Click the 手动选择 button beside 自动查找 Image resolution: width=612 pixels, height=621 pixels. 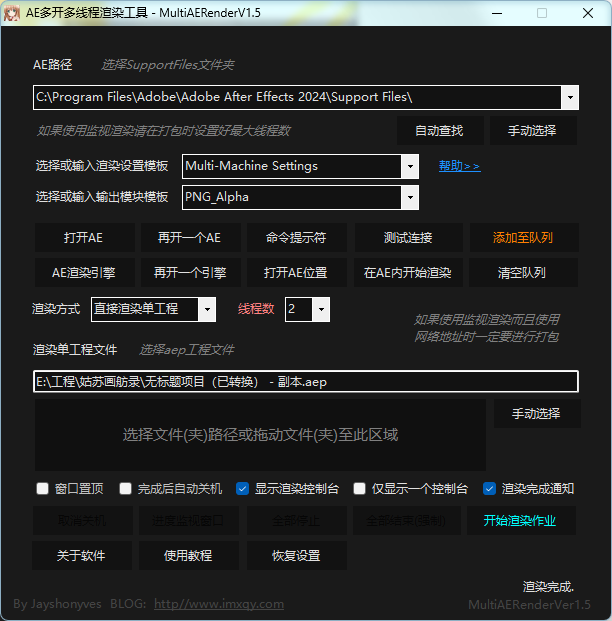(533, 130)
